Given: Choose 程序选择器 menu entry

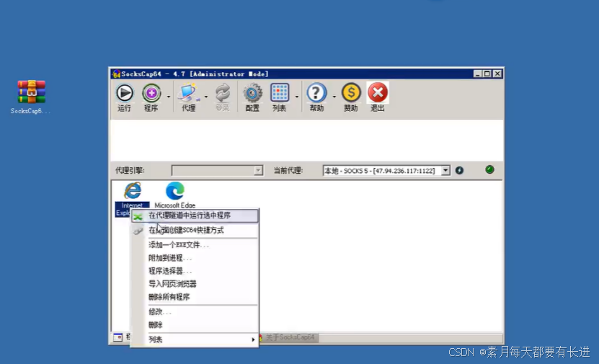Looking at the screenshot, I should 195,271.
